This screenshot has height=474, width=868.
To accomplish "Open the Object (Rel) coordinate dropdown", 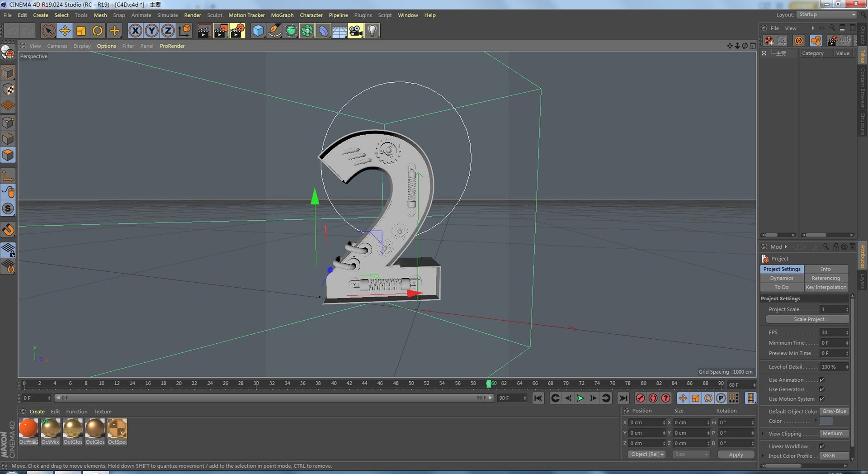I will pos(647,455).
